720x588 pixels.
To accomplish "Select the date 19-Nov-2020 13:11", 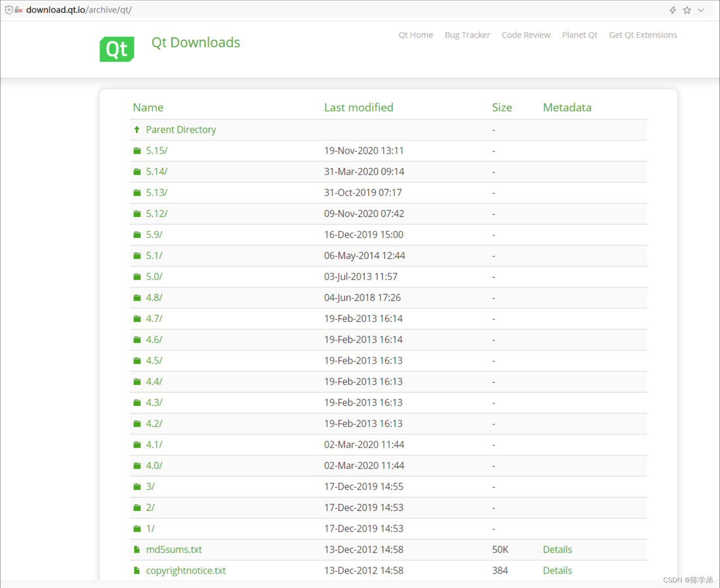I will (364, 151).
